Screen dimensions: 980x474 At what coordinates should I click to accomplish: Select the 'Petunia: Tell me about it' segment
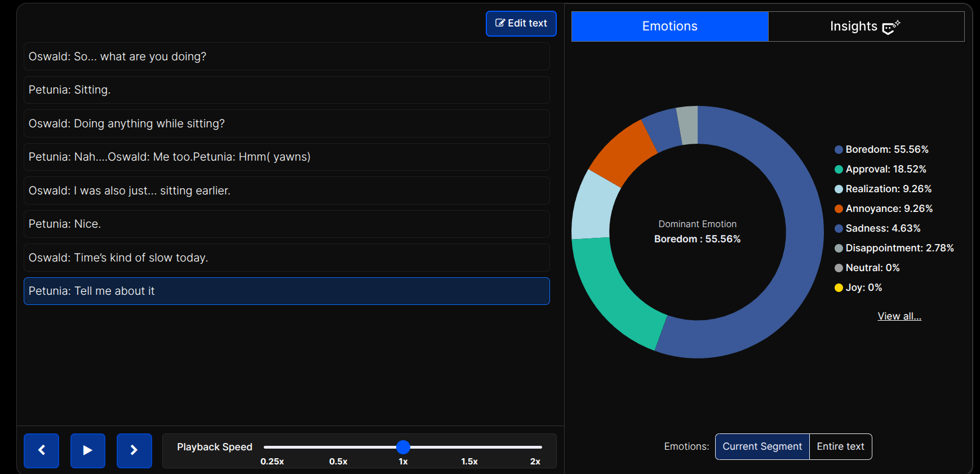pyautogui.click(x=286, y=291)
